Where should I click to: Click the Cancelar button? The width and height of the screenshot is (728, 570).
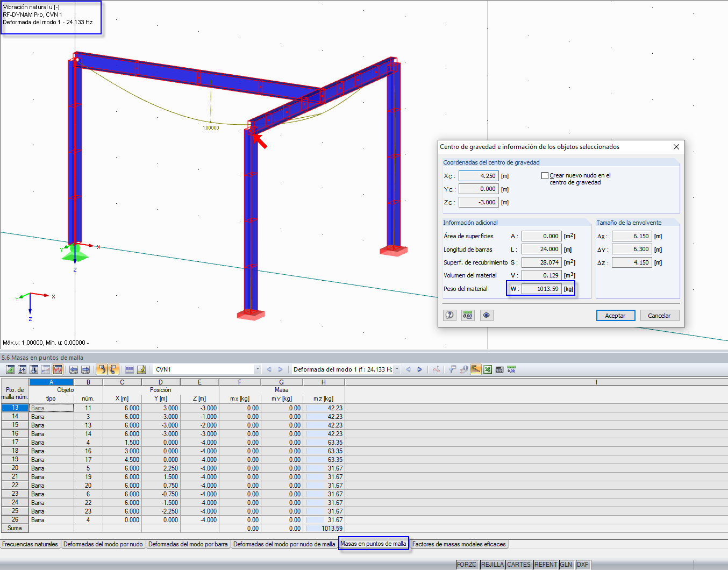coord(660,316)
